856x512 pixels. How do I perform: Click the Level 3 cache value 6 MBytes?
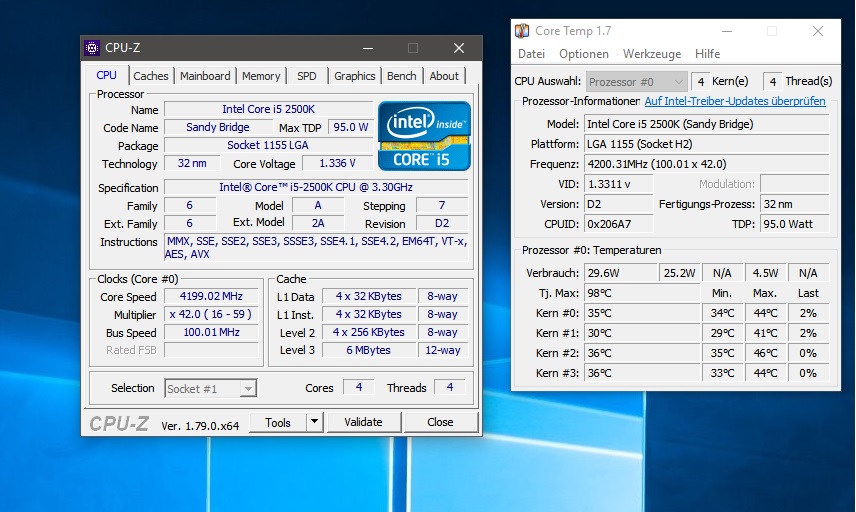pyautogui.click(x=369, y=350)
